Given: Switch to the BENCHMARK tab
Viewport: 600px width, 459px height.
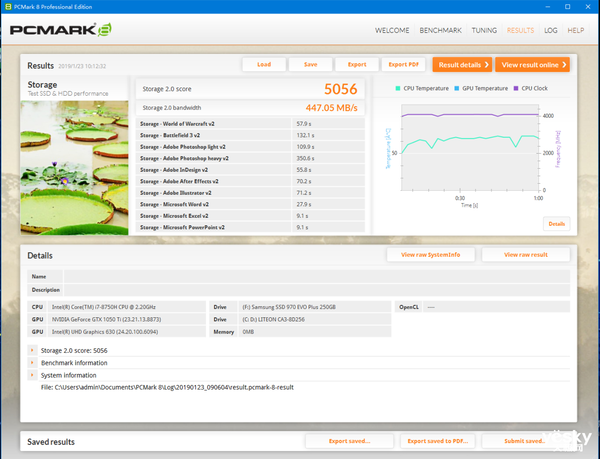Looking at the screenshot, I should click(x=440, y=30).
